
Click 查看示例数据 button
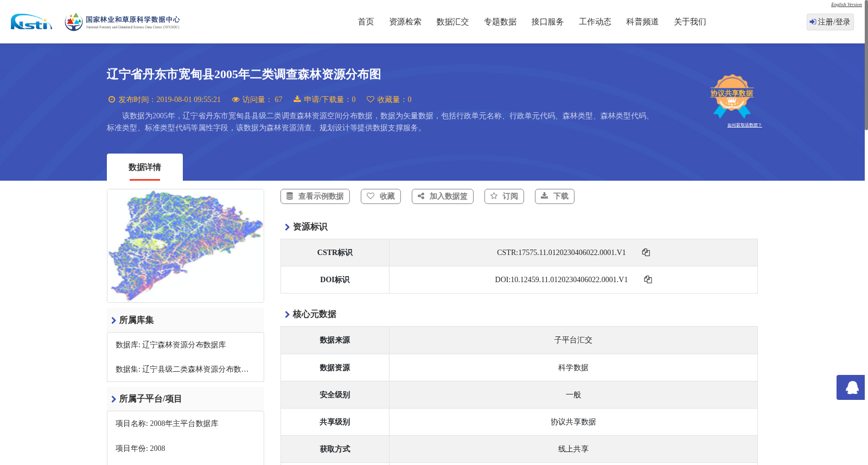tap(315, 196)
